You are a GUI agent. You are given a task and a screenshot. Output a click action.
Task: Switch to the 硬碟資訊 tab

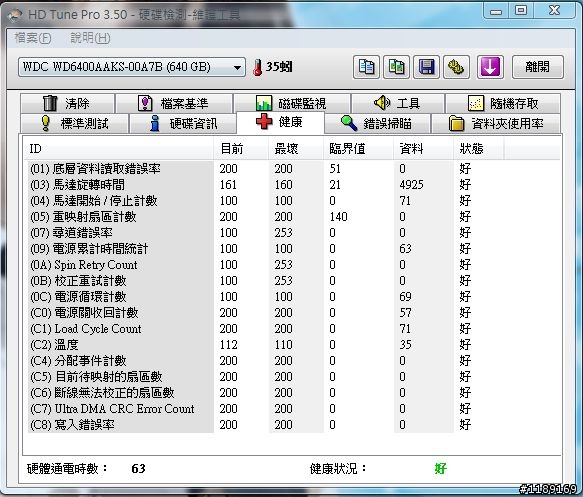183,123
